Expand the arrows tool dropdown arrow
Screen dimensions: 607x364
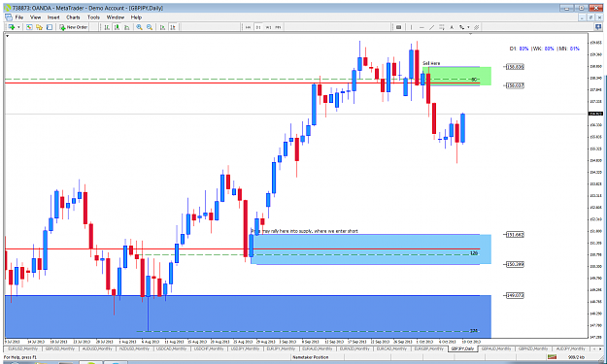click(468, 27)
